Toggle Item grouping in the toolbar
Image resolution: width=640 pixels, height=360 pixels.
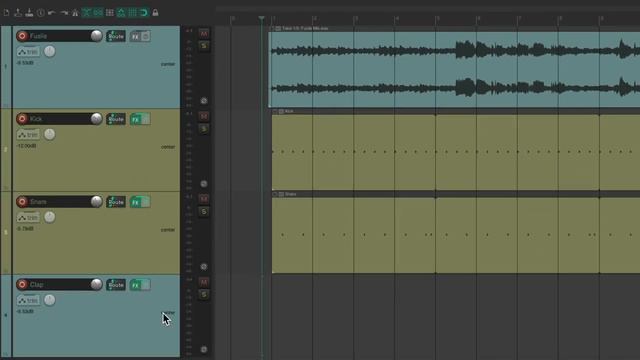point(98,13)
